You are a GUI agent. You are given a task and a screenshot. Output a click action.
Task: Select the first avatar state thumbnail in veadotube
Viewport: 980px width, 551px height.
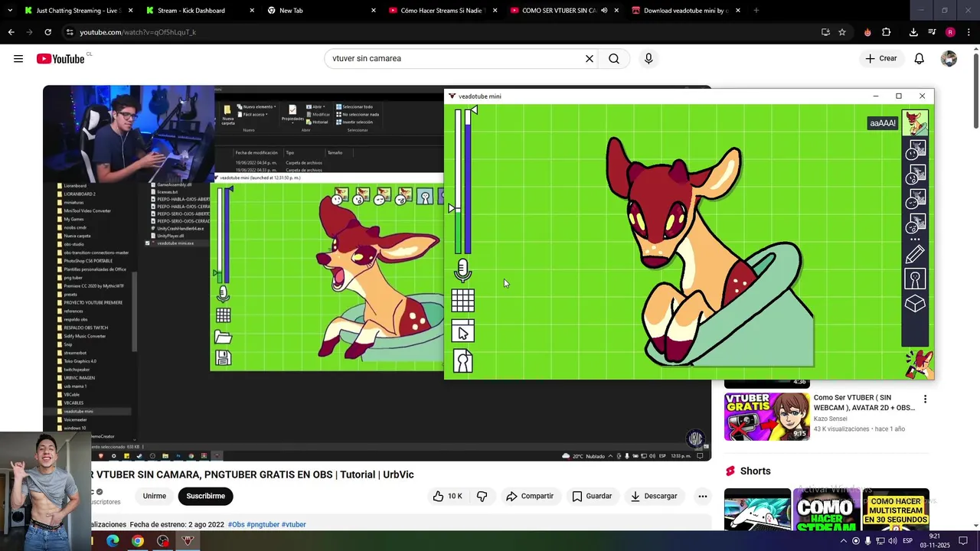pyautogui.click(x=915, y=122)
